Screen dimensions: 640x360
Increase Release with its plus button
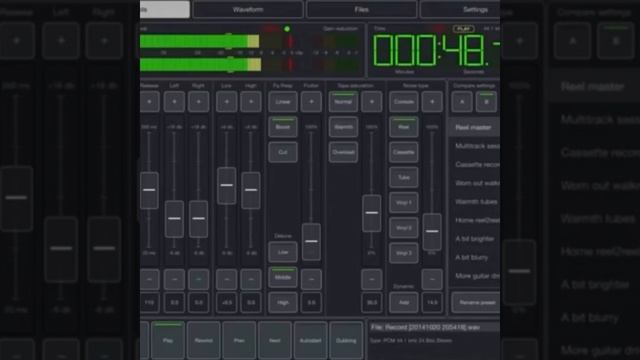click(149, 102)
